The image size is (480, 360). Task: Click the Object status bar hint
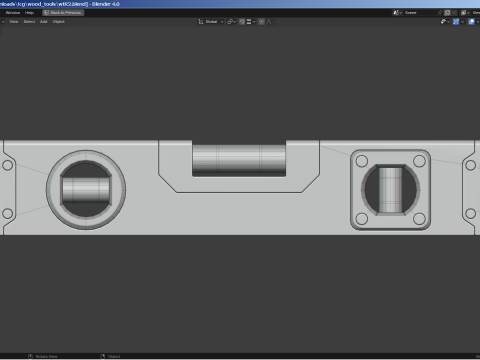(x=111, y=356)
